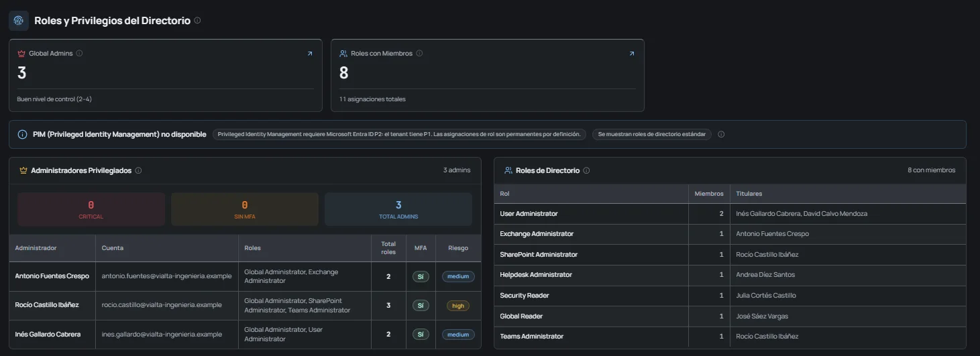Image resolution: width=980 pixels, height=356 pixels.
Task: Select the Security Reader role row
Action: coord(730,296)
